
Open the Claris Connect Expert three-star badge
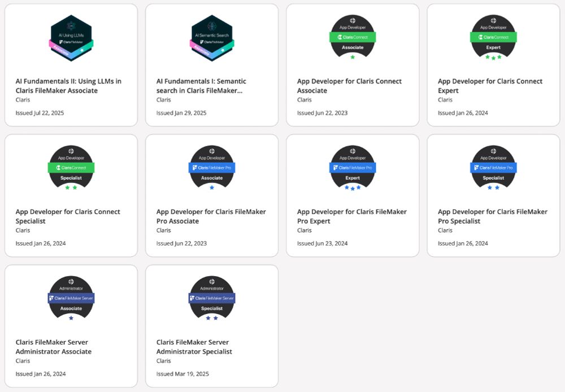[x=493, y=37]
